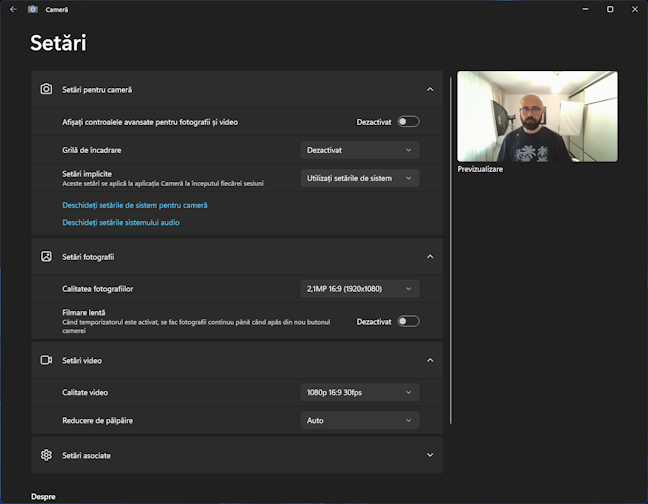Image resolution: width=648 pixels, height=504 pixels.
Task: Click the Afișați controalele avansate label
Action: pyautogui.click(x=150, y=122)
